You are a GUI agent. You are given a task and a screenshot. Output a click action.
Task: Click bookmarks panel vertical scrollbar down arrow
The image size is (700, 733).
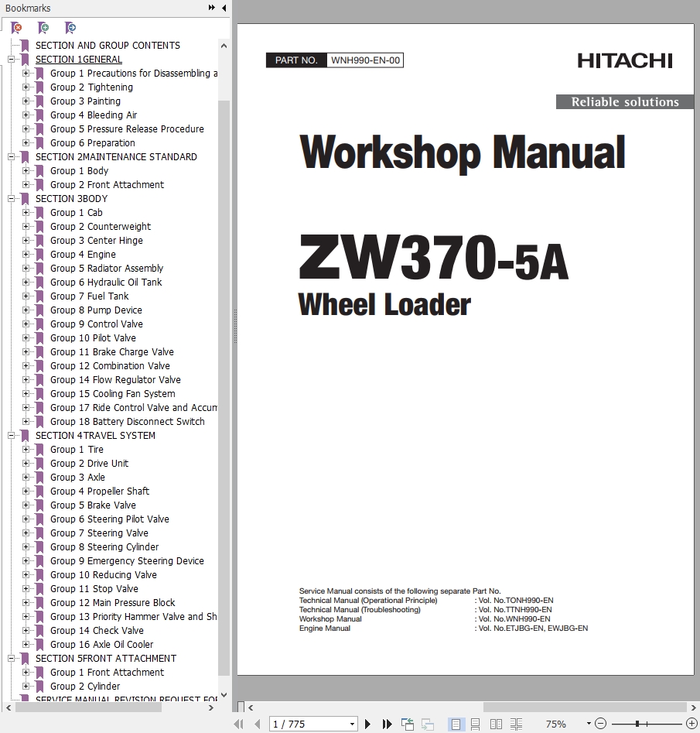(224, 695)
